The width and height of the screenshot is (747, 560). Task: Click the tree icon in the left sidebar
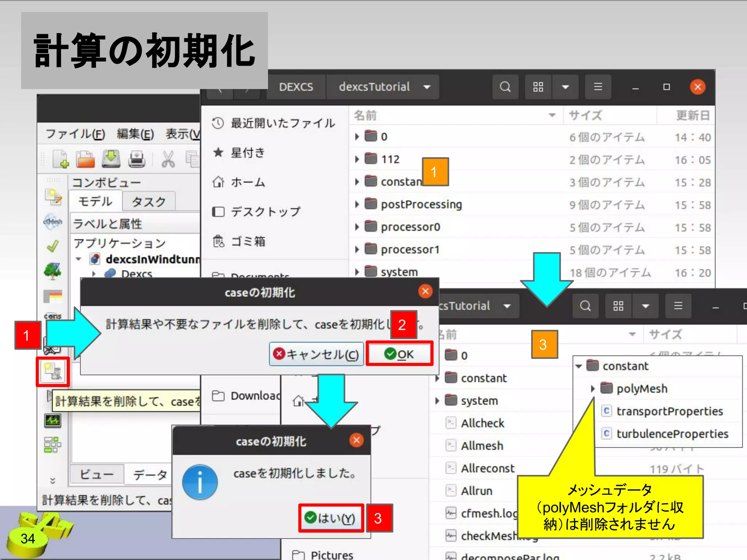coord(53,271)
